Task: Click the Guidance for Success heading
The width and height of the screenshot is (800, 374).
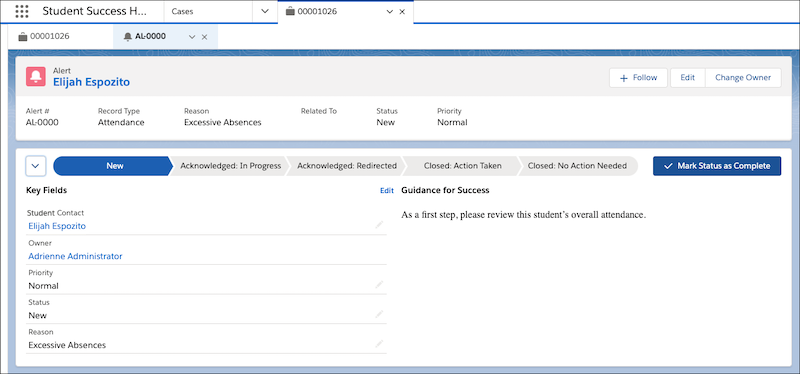Action: 445,190
